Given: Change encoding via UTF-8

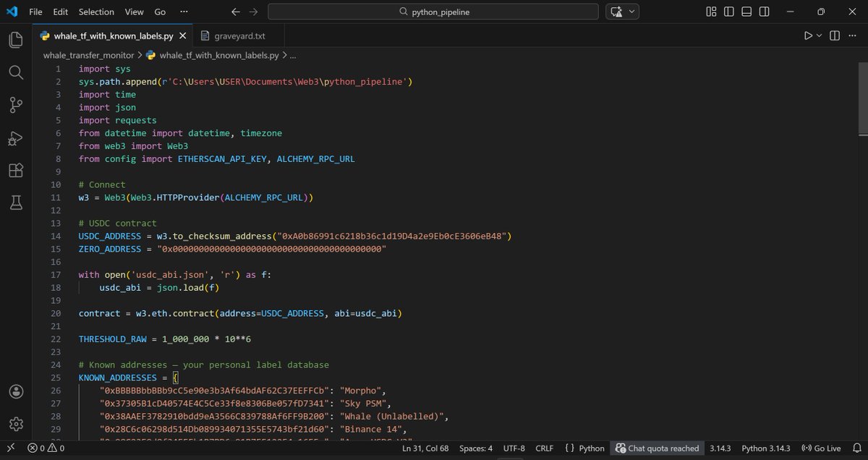Looking at the screenshot, I should (514, 448).
